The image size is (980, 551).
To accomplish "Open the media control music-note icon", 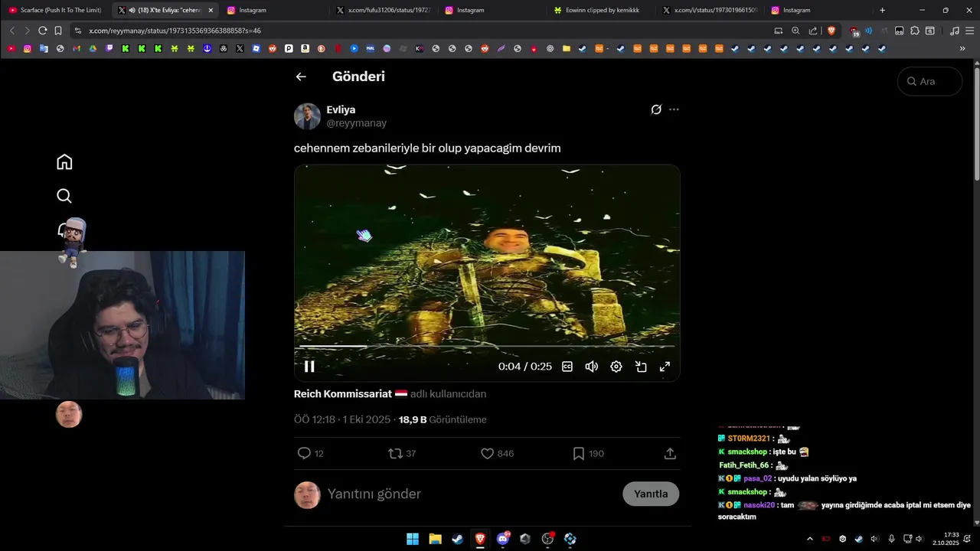I will (x=954, y=31).
